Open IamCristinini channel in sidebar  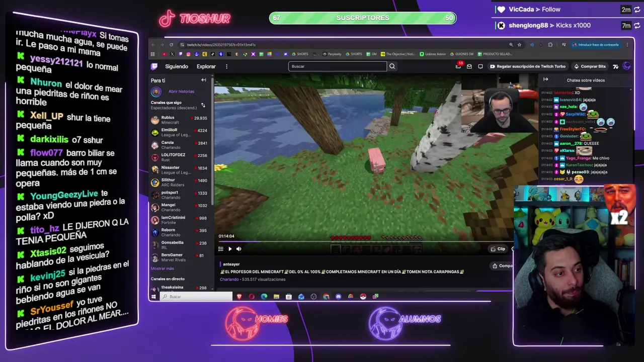tap(180, 220)
